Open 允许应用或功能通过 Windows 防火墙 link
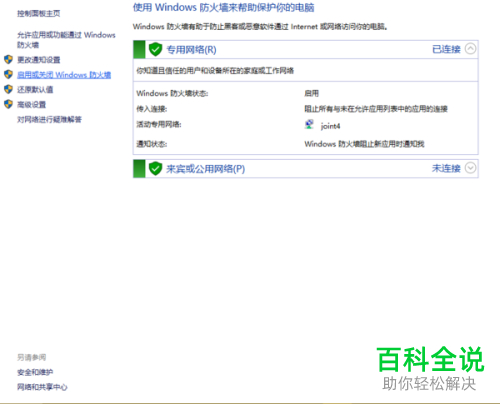This screenshot has height=404, width=500. [x=66, y=40]
